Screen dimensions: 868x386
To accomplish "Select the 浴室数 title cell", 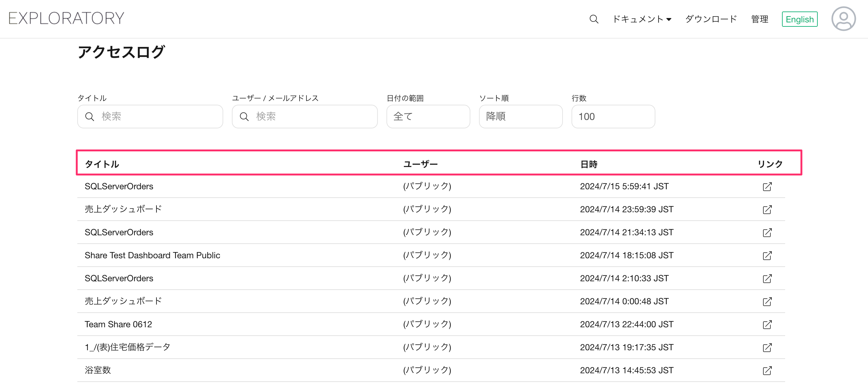I will [98, 370].
